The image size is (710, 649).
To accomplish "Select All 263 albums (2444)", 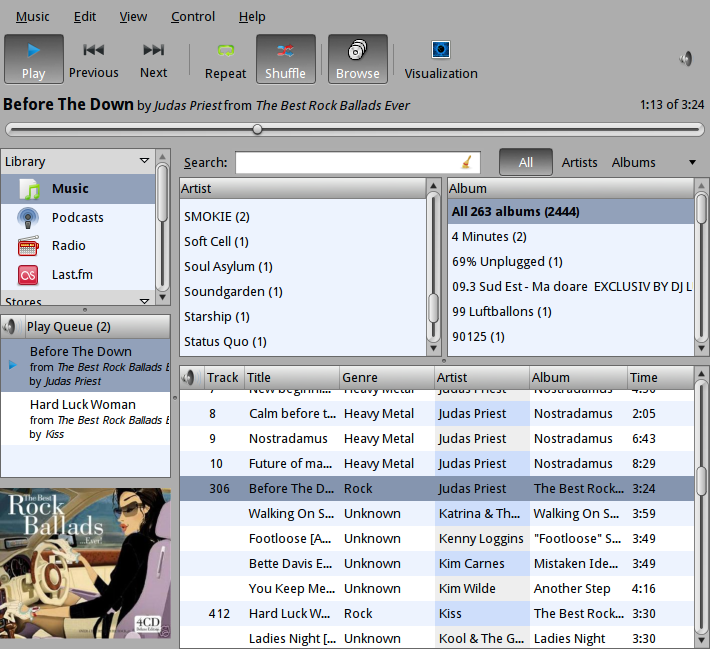I will [x=571, y=212].
